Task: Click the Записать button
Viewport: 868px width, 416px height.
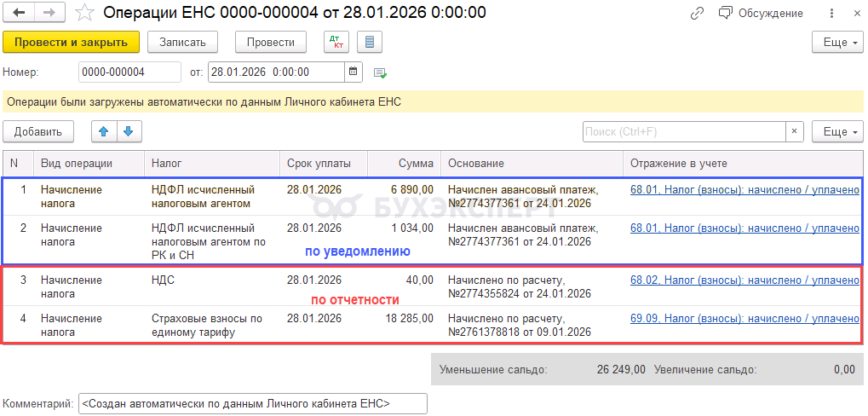Action: (x=182, y=42)
